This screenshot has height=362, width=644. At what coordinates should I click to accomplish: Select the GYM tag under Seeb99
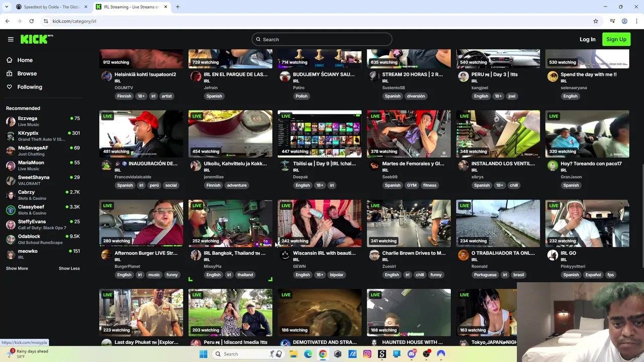coord(412,185)
